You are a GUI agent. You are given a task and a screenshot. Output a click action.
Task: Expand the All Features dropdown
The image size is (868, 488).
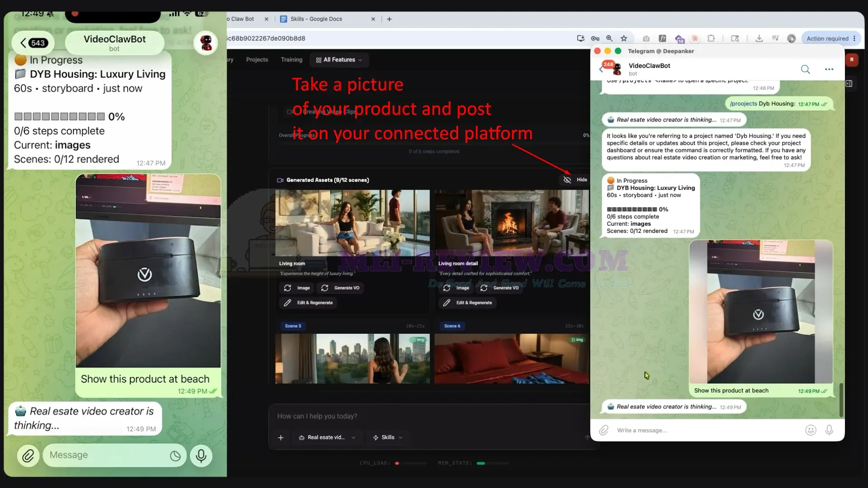(339, 60)
